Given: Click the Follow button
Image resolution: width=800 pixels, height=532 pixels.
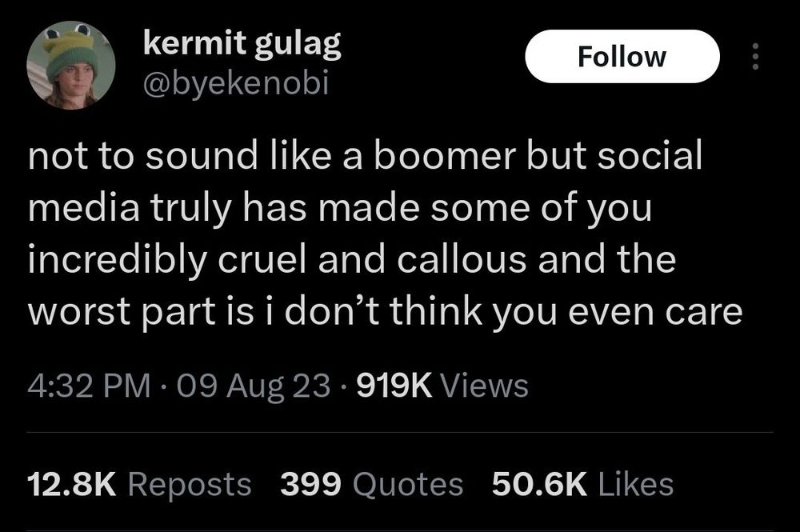Looking at the screenshot, I should pyautogui.click(x=622, y=56).
